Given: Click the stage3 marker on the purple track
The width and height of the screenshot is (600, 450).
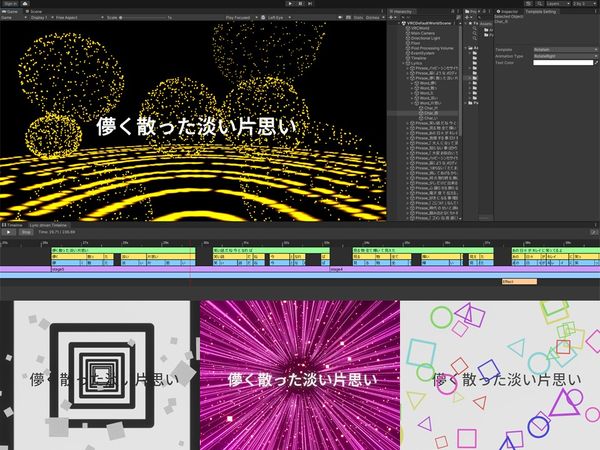Looking at the screenshot, I should pos(58,269).
